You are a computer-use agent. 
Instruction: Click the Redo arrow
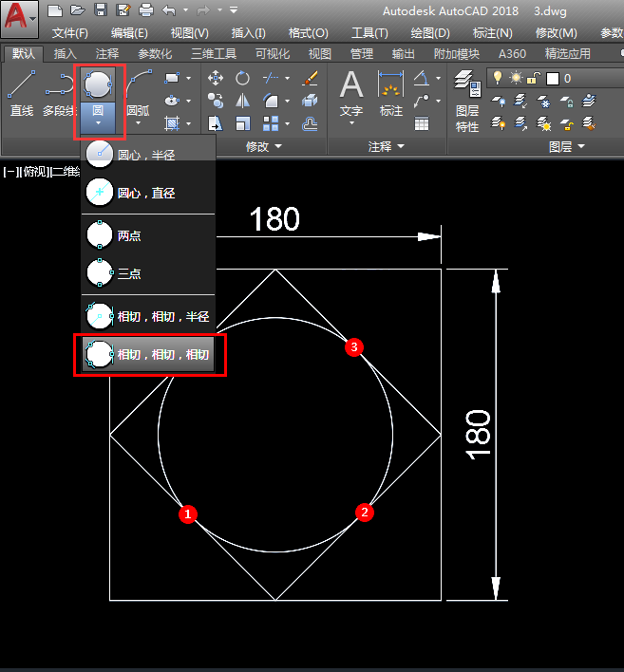coord(203,10)
